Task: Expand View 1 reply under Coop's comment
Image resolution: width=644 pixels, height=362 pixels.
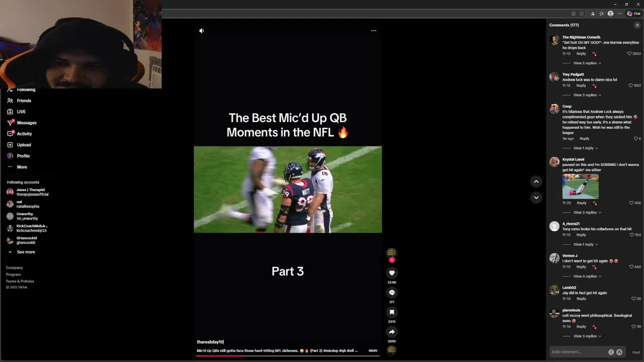Action: click(x=586, y=148)
